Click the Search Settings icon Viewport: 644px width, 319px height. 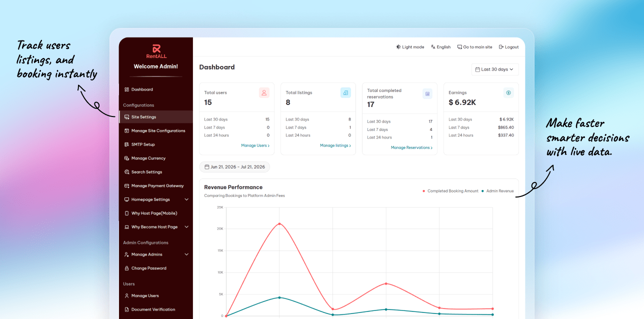tap(127, 172)
